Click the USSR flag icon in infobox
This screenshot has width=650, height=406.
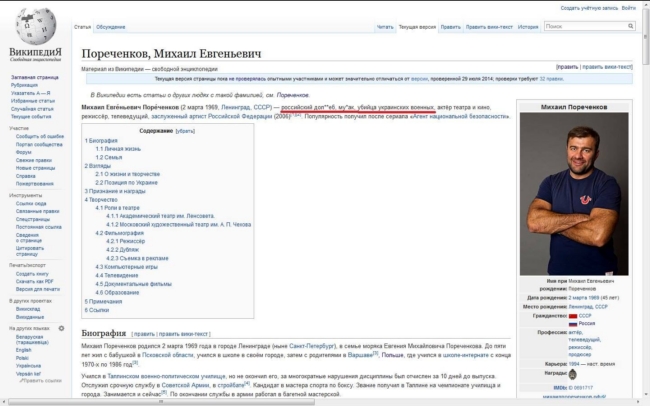572,315
